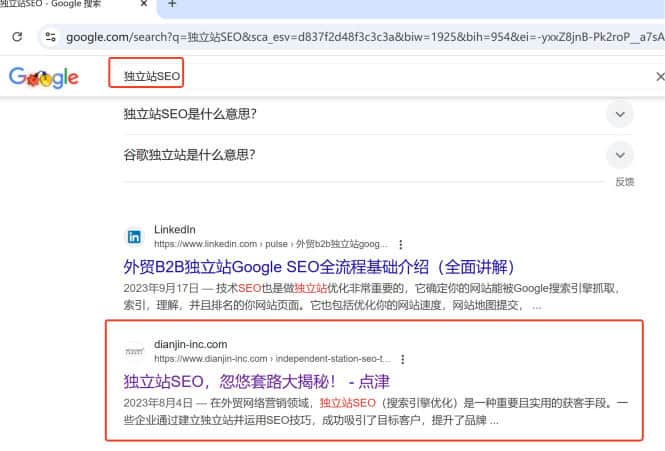Click the address bar URL
665x451 pixels.
point(365,37)
